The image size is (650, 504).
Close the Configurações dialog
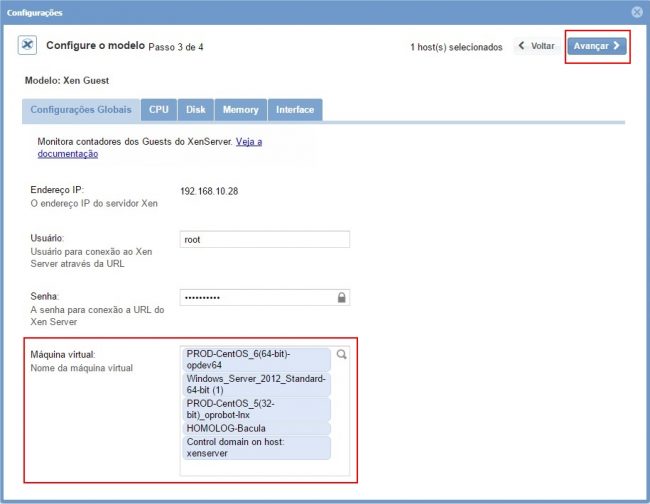pos(637,12)
